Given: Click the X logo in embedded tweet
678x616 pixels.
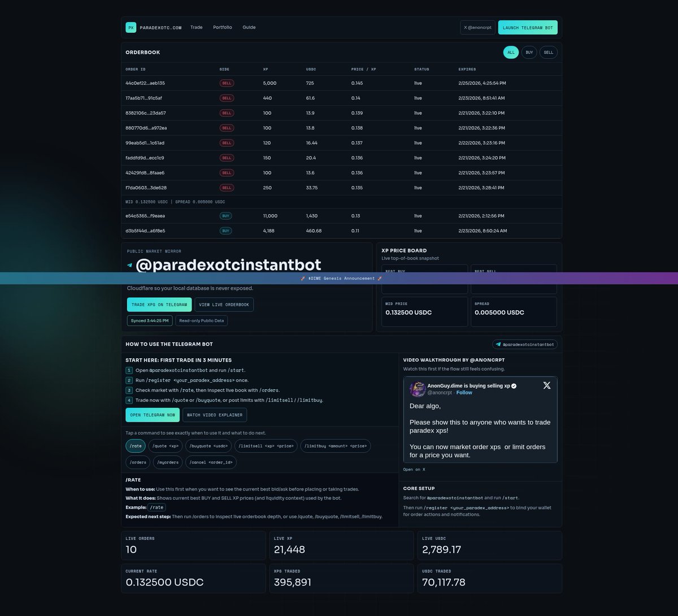Looking at the screenshot, I should tap(547, 385).
